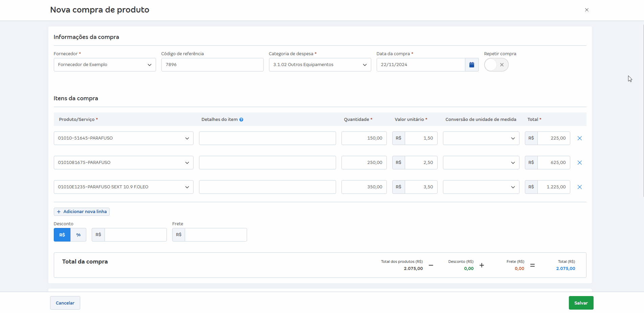Click unit price field showing 3,50
This screenshot has height=313, width=644.
point(421,187)
